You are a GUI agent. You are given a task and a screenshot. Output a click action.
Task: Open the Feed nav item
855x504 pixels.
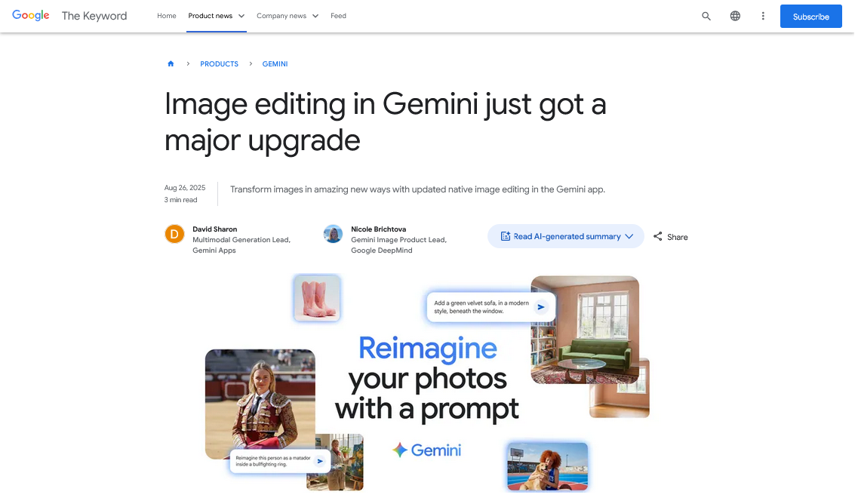(338, 16)
